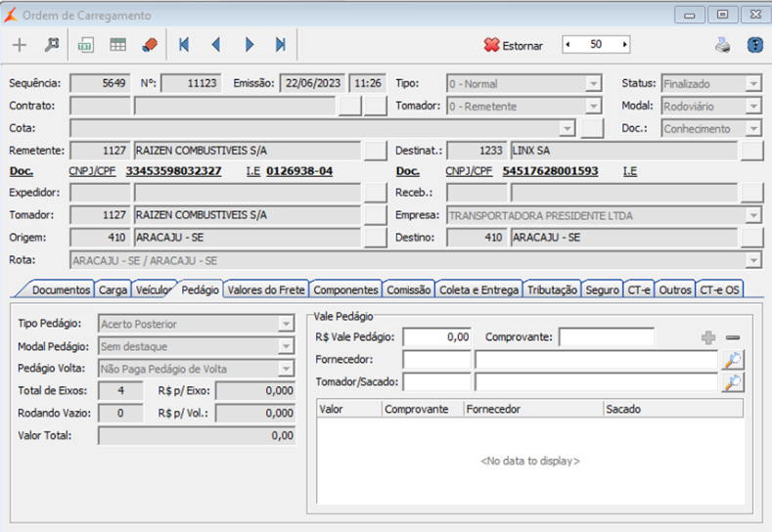Open the search binoculars tool in toolbar
The width and height of the screenshot is (772, 532).
coord(52,45)
